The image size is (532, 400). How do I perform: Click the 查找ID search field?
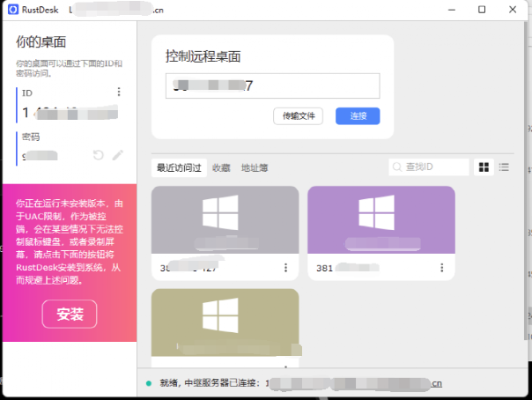point(429,167)
